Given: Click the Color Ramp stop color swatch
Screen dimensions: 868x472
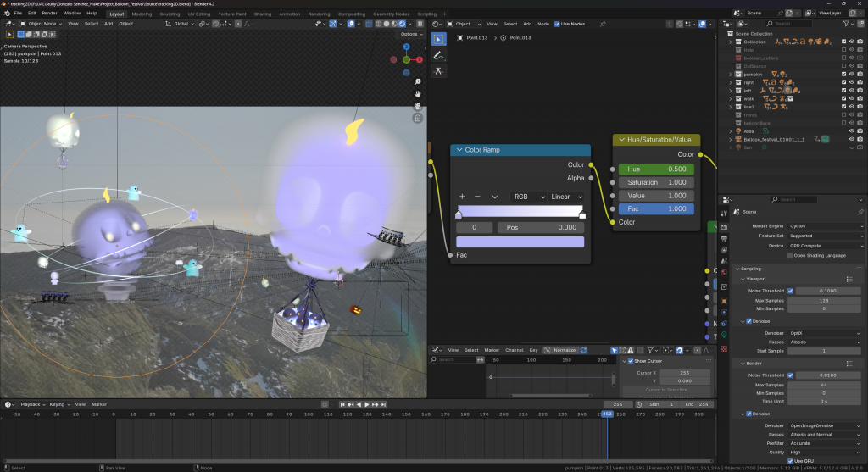Looking at the screenshot, I should (x=520, y=242).
